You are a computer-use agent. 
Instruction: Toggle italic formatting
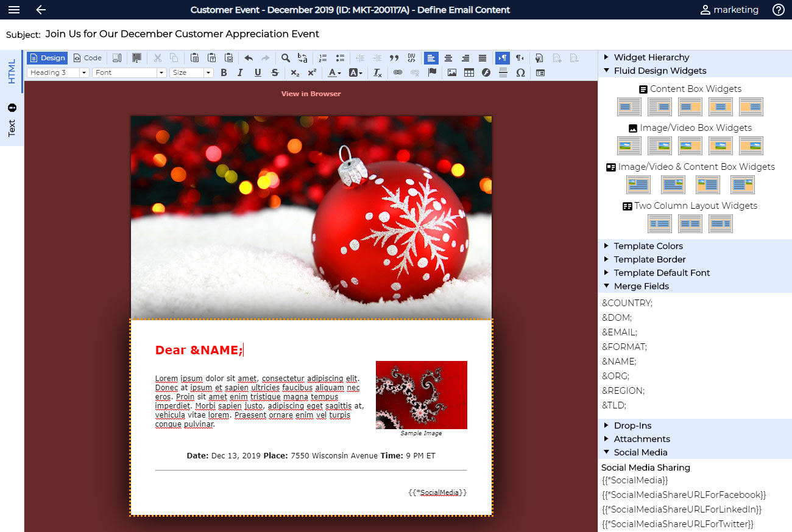(x=241, y=72)
